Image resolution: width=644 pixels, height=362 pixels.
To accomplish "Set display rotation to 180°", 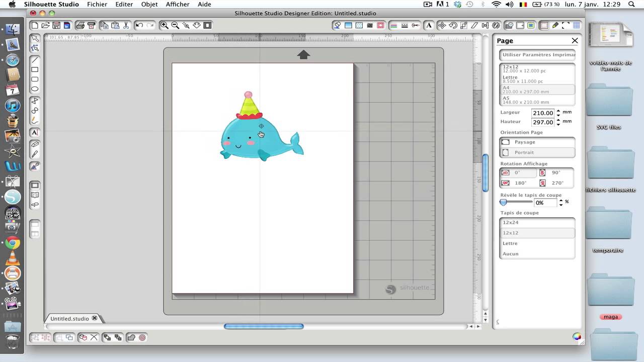I will point(518,183).
